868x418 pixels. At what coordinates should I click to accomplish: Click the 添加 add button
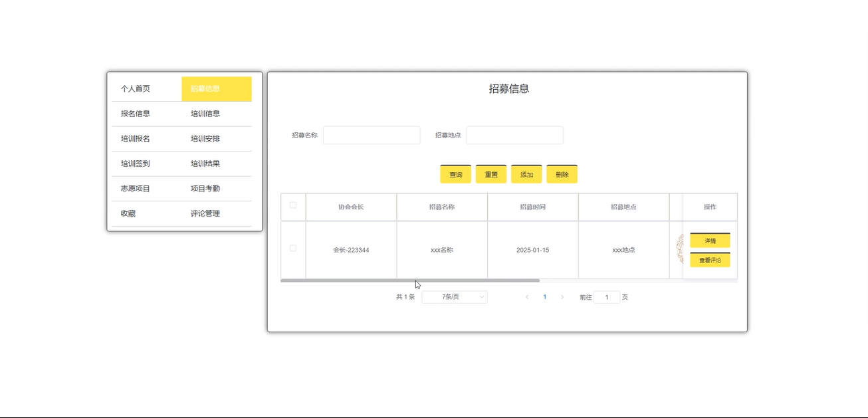(x=526, y=175)
